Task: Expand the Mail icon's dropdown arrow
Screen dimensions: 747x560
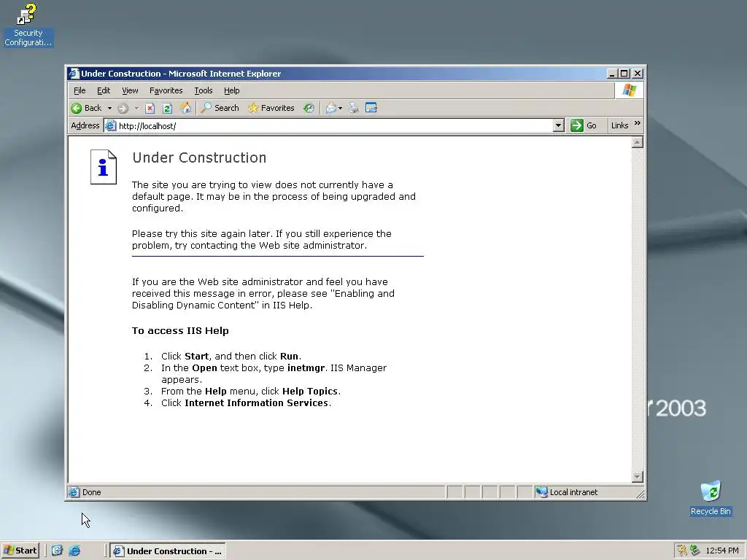Action: [340, 108]
